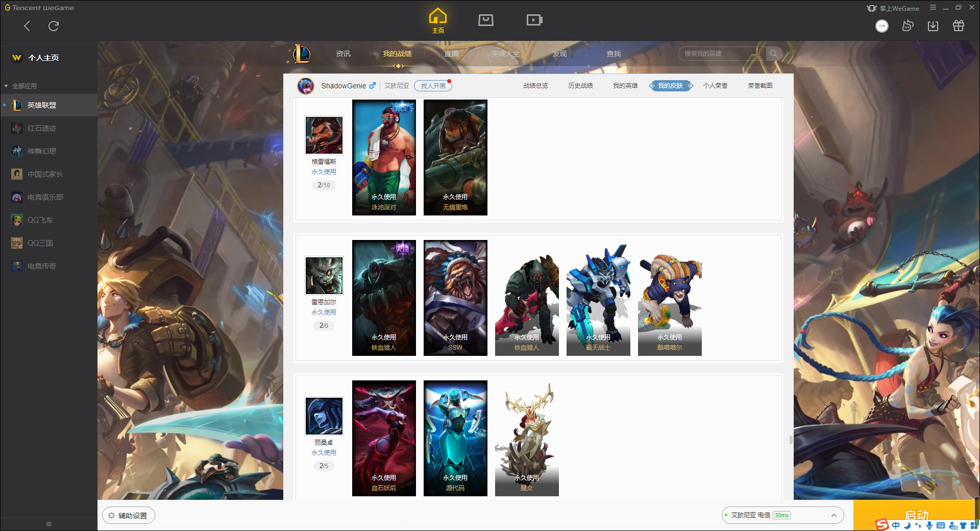Click the 格雷福斯 champion portrait
Screen dimensions: 980x531
click(324, 135)
